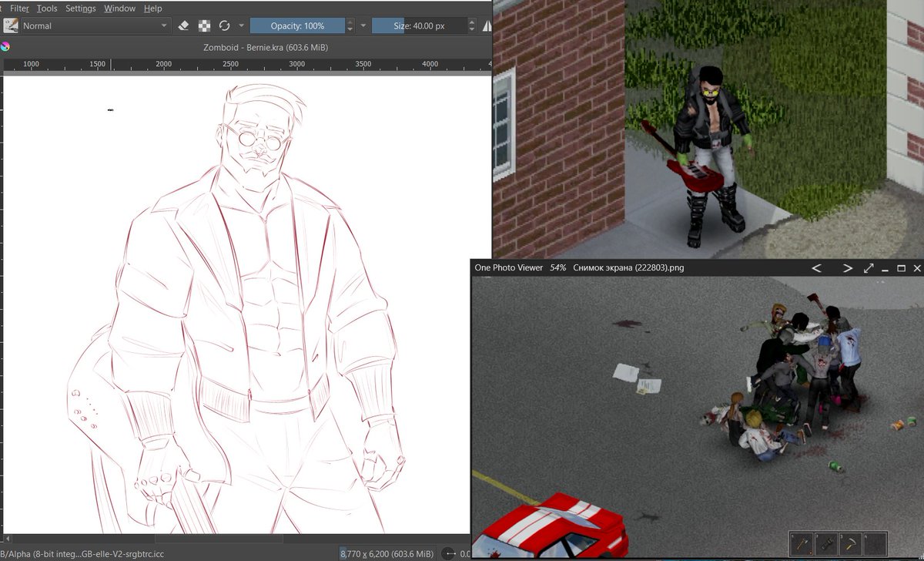Open the Window menu
Image resolution: width=924 pixels, height=561 pixels.
pyautogui.click(x=119, y=8)
